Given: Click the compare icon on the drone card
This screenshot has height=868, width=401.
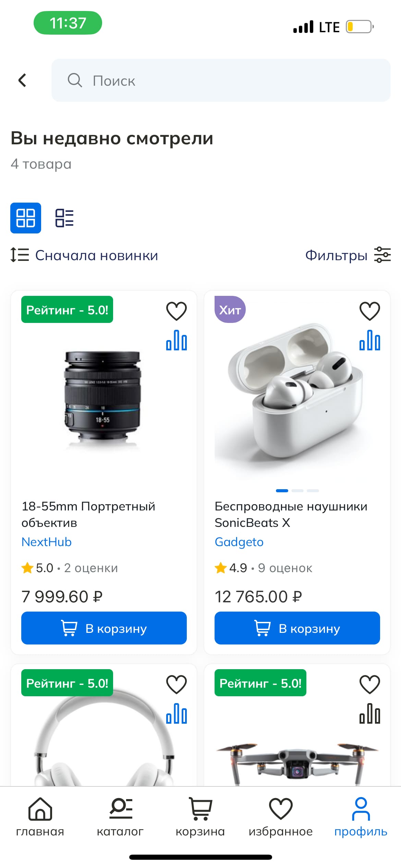Looking at the screenshot, I should pos(369,713).
